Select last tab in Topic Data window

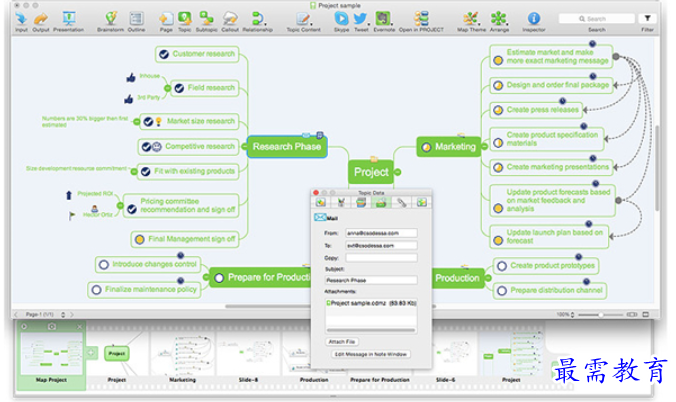(x=421, y=202)
